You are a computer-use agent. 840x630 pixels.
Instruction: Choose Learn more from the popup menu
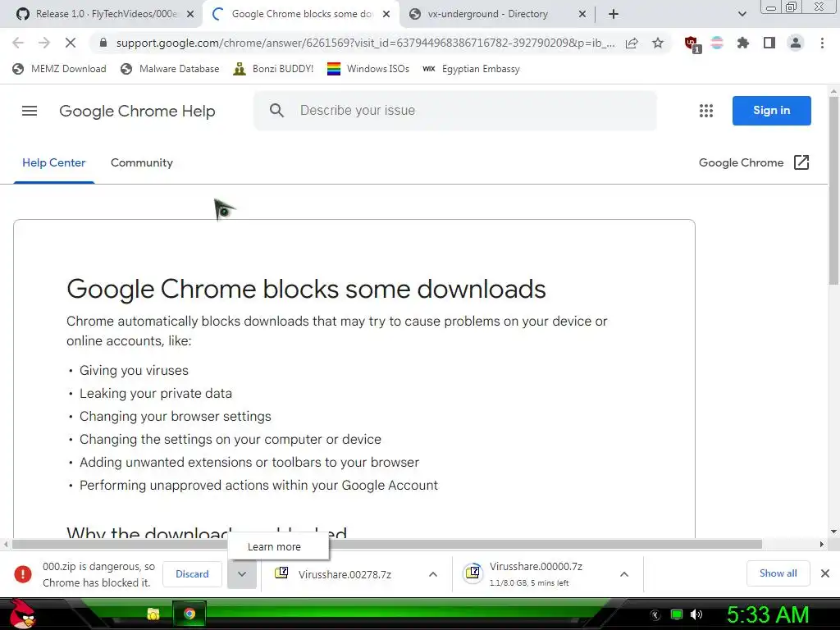[x=274, y=547]
